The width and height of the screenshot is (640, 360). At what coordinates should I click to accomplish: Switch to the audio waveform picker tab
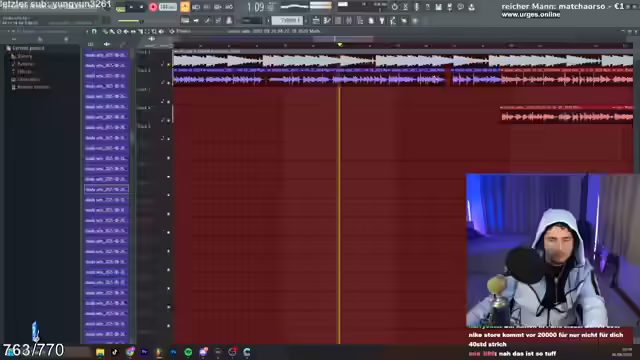point(107,44)
